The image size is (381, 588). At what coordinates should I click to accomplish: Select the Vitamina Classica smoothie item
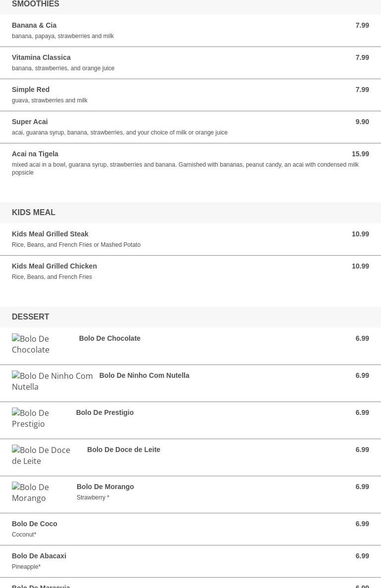190,63
